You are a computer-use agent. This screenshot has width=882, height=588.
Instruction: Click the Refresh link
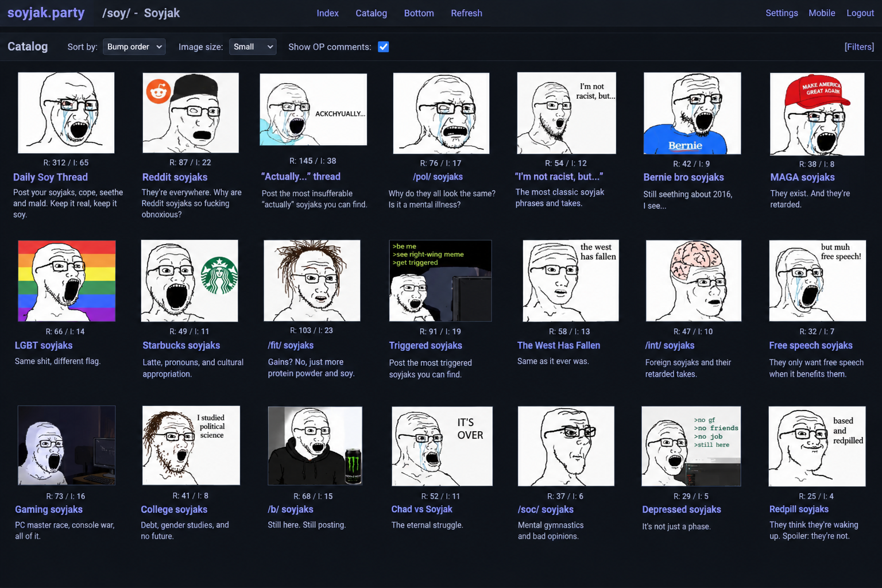pyautogui.click(x=466, y=13)
